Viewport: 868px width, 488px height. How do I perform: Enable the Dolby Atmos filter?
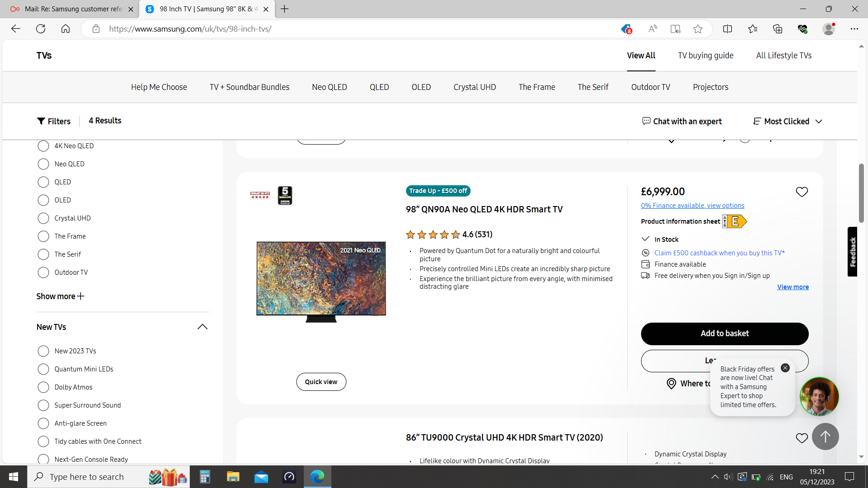[43, 387]
